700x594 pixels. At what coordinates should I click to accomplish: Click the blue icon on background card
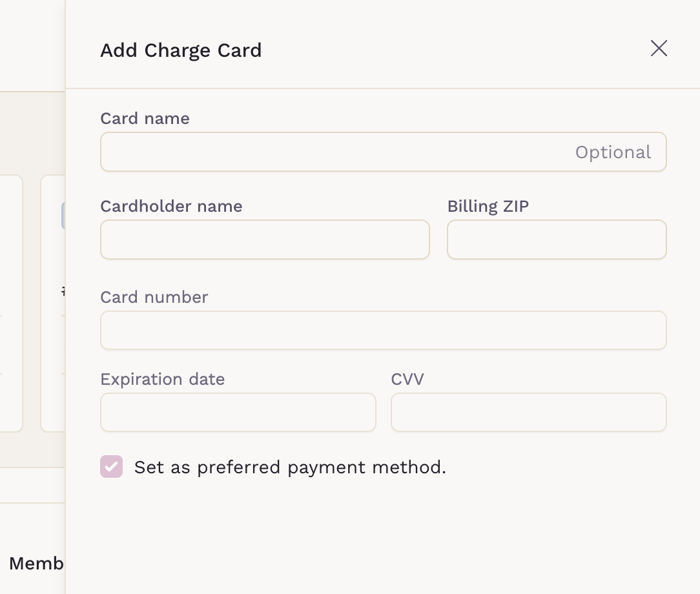63,216
